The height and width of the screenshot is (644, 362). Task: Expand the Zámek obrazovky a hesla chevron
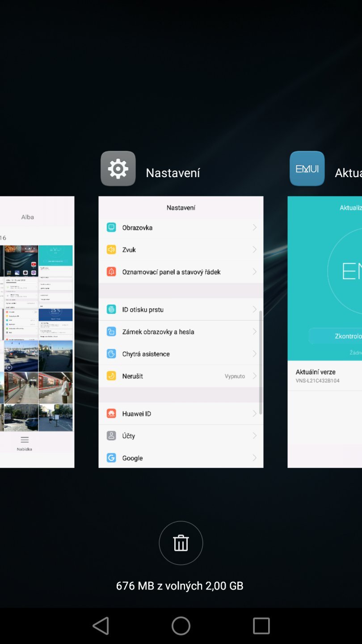[x=254, y=332]
